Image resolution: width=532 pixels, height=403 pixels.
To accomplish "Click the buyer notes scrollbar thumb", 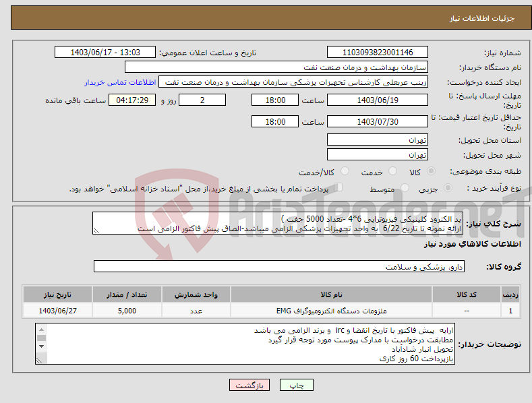I will pos(41,338).
